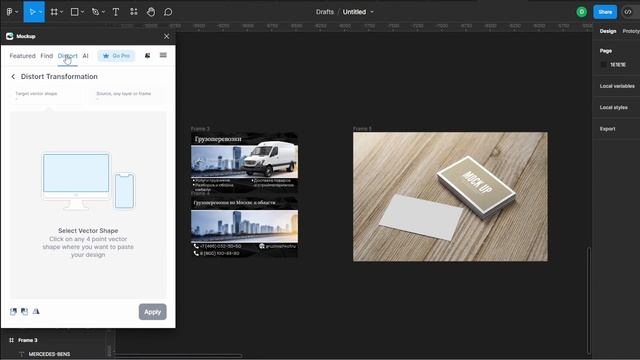
Task: Click the Mockup plugin logo icon
Action: coord(10,36)
